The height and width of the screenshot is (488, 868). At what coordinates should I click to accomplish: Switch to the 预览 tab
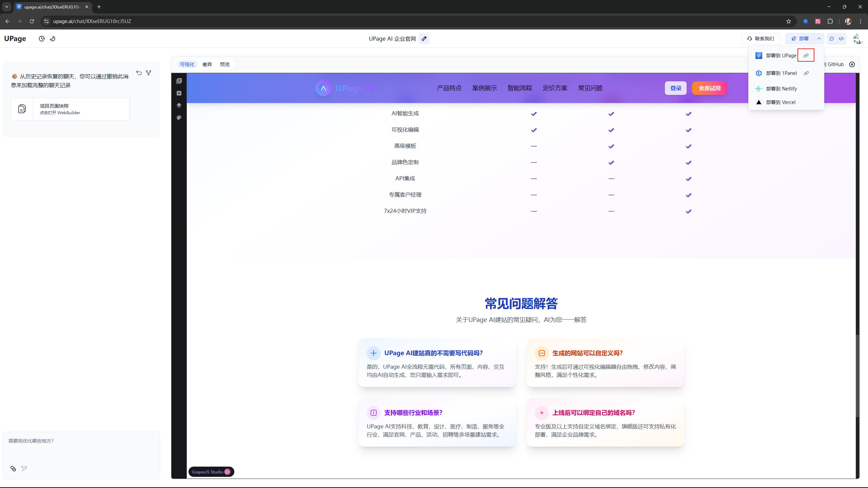click(225, 64)
